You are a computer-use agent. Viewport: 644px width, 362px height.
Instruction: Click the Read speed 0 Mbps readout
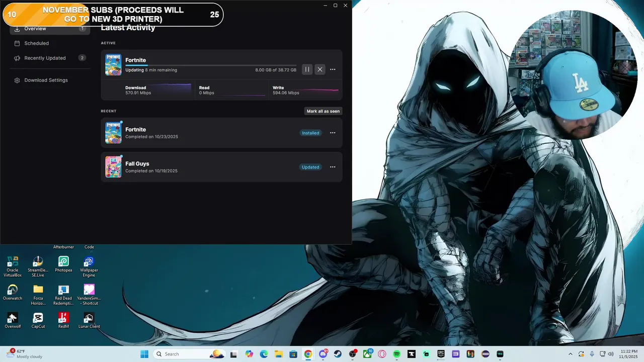[x=207, y=93]
